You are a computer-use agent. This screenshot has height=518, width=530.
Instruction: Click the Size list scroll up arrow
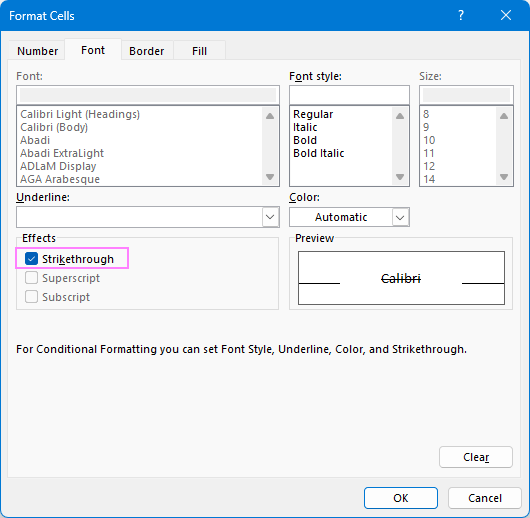pyautogui.click(x=504, y=116)
